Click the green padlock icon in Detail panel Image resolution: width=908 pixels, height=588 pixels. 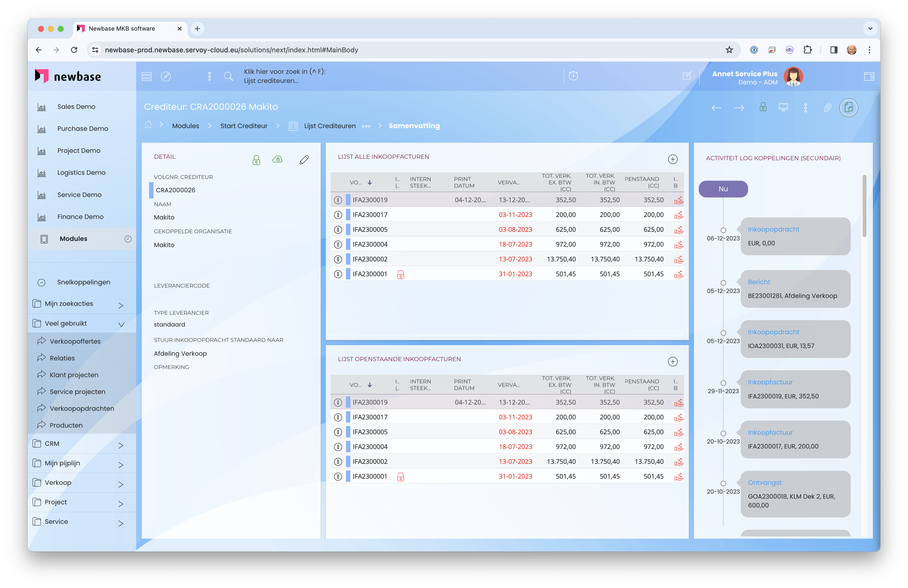click(x=256, y=159)
